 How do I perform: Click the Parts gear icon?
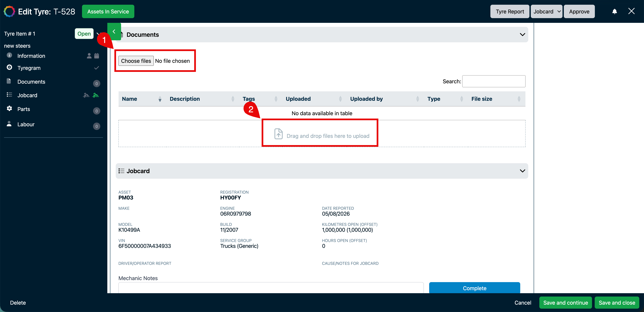9,108
